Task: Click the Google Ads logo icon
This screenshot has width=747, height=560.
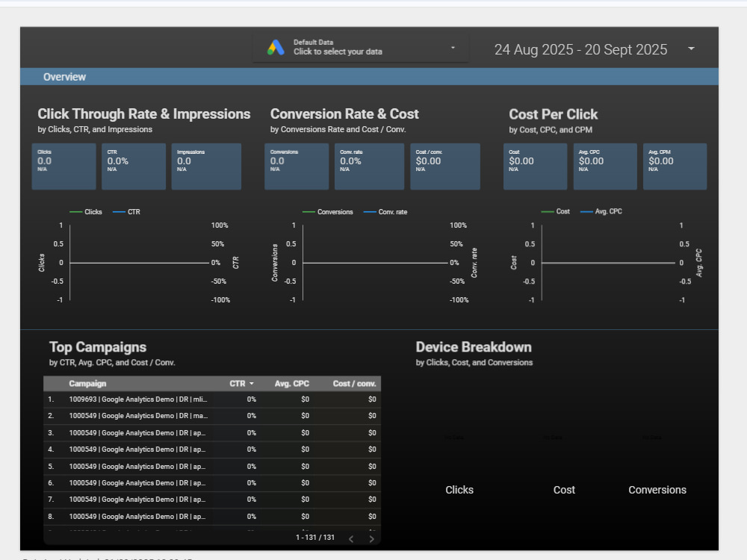Action: pyautogui.click(x=276, y=47)
